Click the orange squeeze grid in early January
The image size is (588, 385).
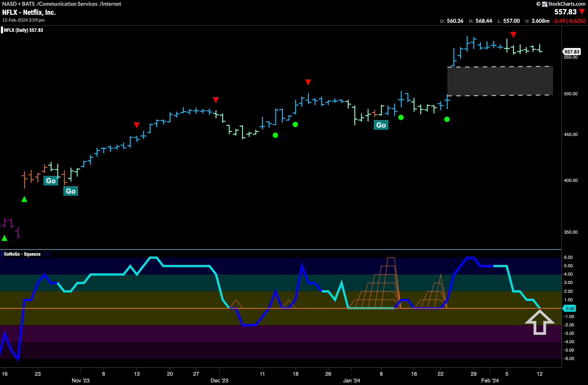tap(374, 283)
